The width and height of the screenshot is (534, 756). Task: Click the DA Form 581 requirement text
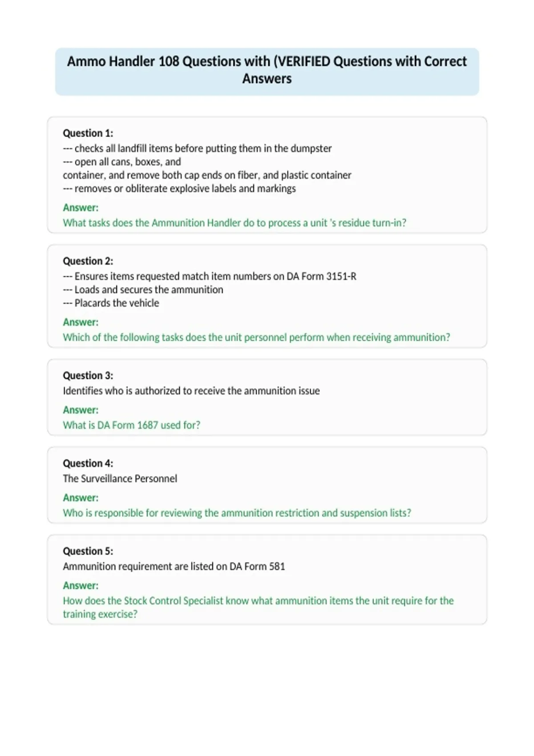tap(174, 567)
